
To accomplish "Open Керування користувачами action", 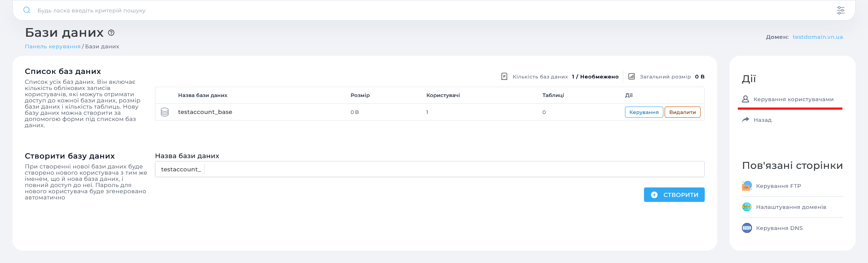I will tap(793, 100).
